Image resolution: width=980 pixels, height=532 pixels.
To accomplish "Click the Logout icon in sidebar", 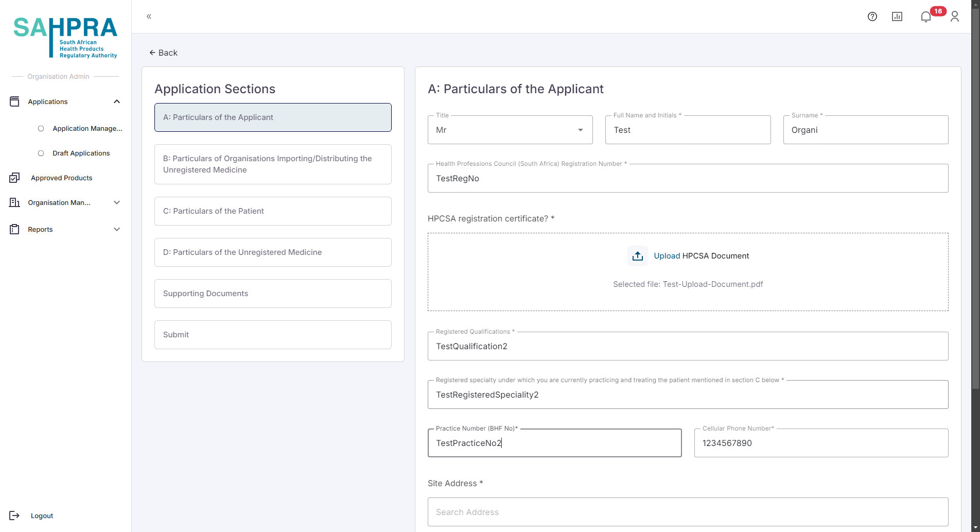I will pyautogui.click(x=14, y=516).
